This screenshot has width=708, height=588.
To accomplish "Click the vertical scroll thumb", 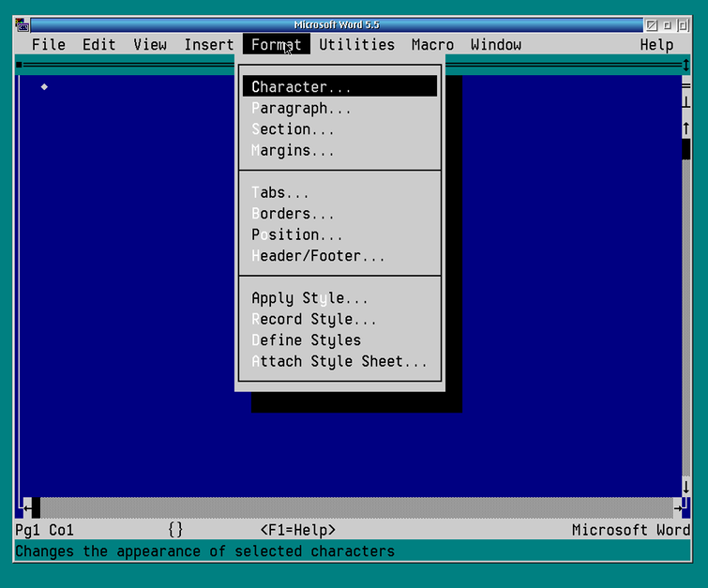I will [685, 149].
